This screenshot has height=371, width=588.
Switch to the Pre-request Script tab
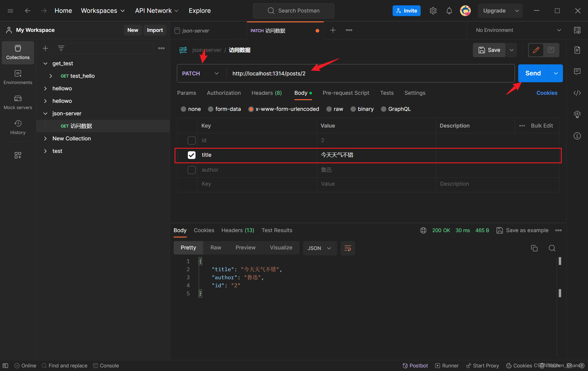(346, 93)
